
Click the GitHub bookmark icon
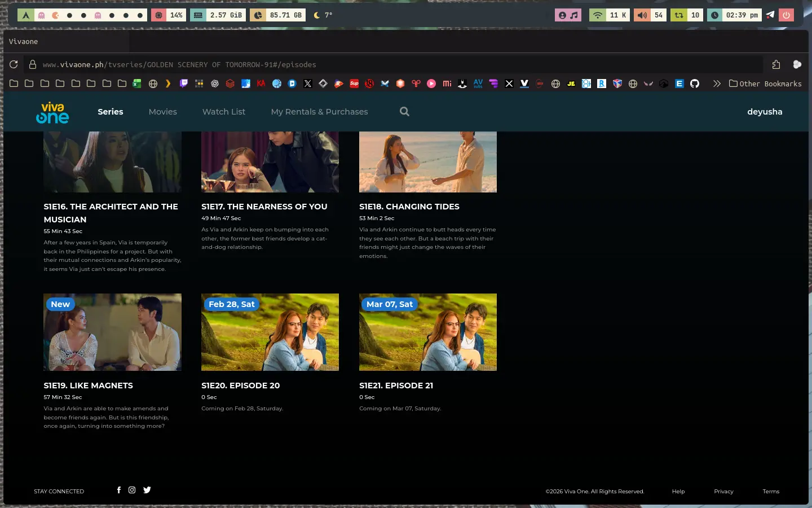695,84
